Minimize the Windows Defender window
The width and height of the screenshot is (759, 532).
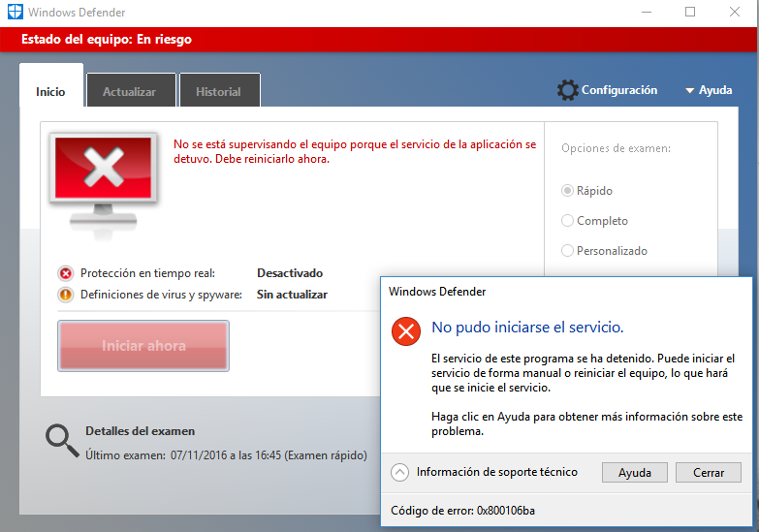coord(647,12)
